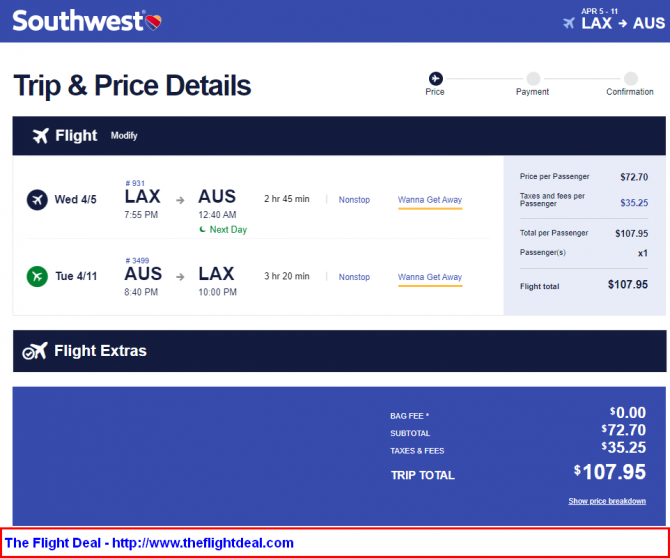Click the Price step airplane icon
This screenshot has height=558, width=670.
click(x=435, y=79)
